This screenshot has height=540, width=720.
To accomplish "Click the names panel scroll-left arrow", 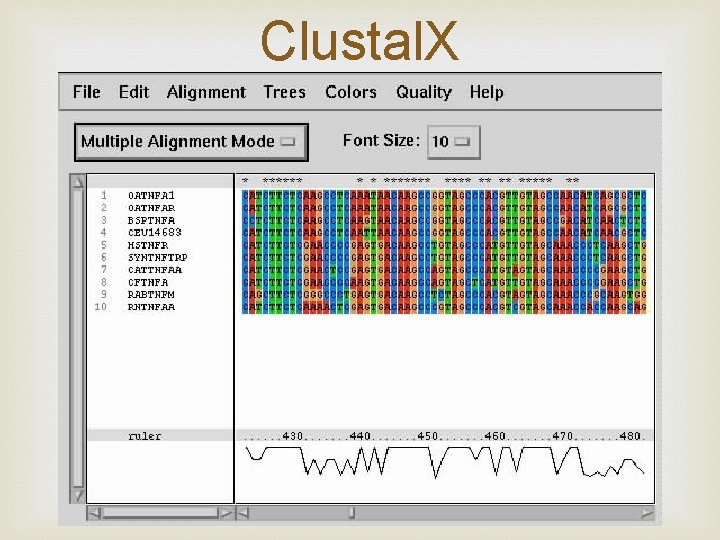I will (94, 513).
